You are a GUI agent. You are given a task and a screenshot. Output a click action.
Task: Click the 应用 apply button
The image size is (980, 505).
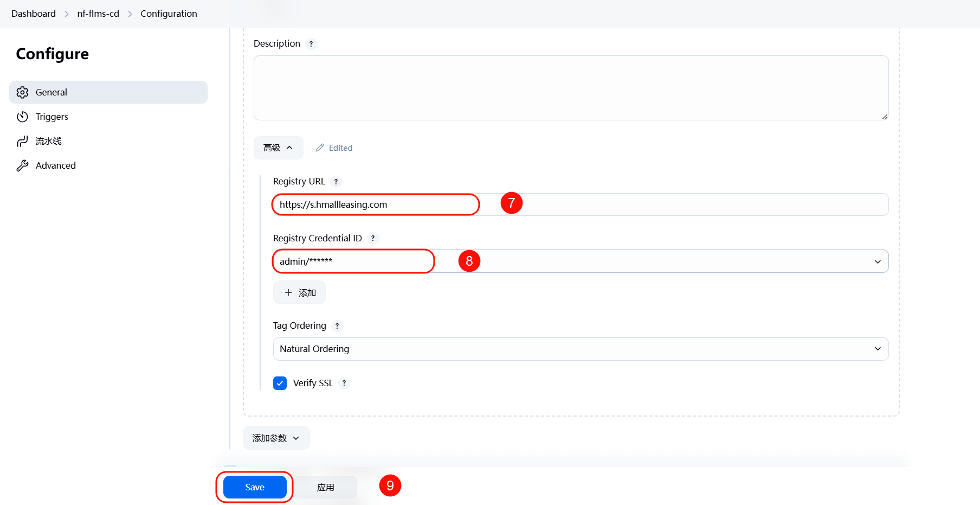[325, 487]
